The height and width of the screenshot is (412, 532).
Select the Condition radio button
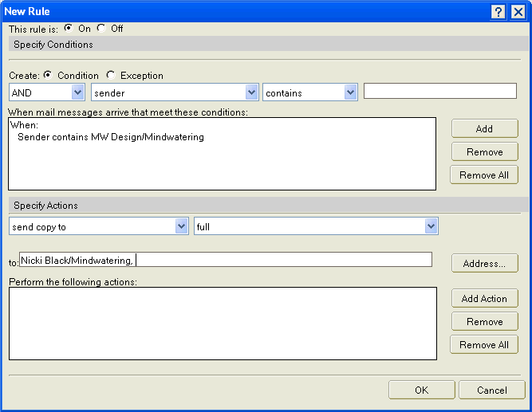coord(47,75)
